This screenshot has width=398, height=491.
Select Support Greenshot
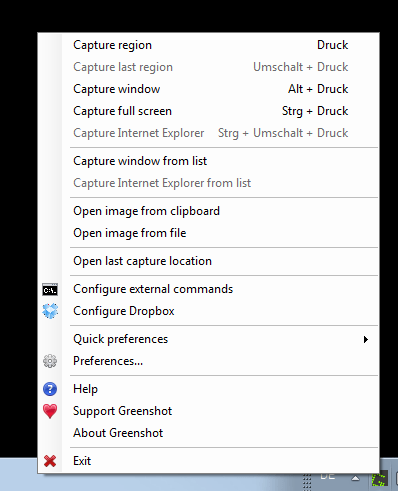click(x=209, y=411)
